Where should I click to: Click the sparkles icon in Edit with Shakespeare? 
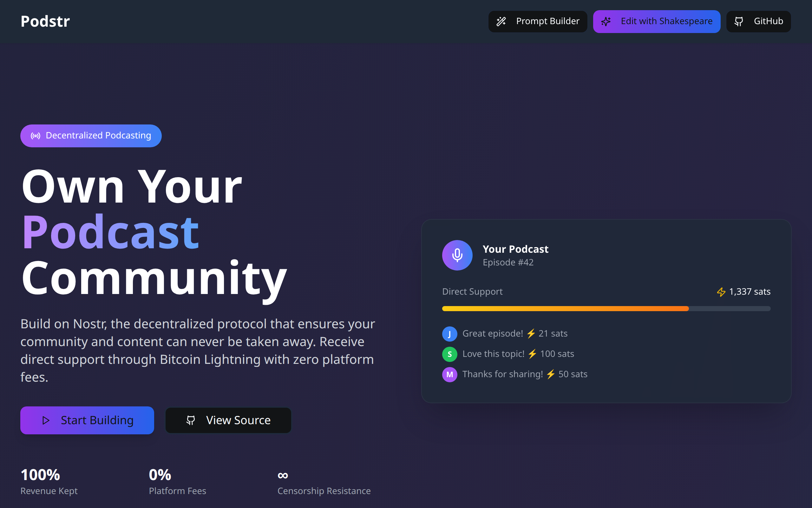(x=606, y=22)
